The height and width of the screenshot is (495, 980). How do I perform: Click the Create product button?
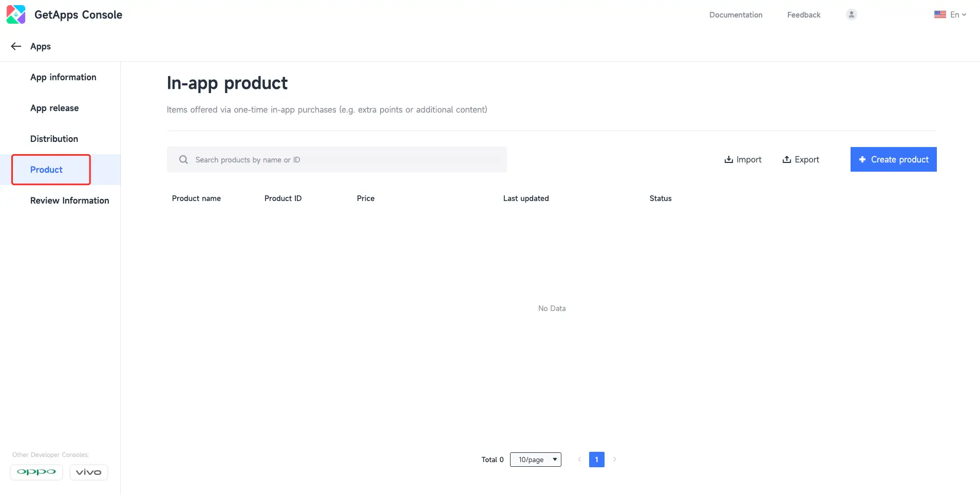click(893, 159)
